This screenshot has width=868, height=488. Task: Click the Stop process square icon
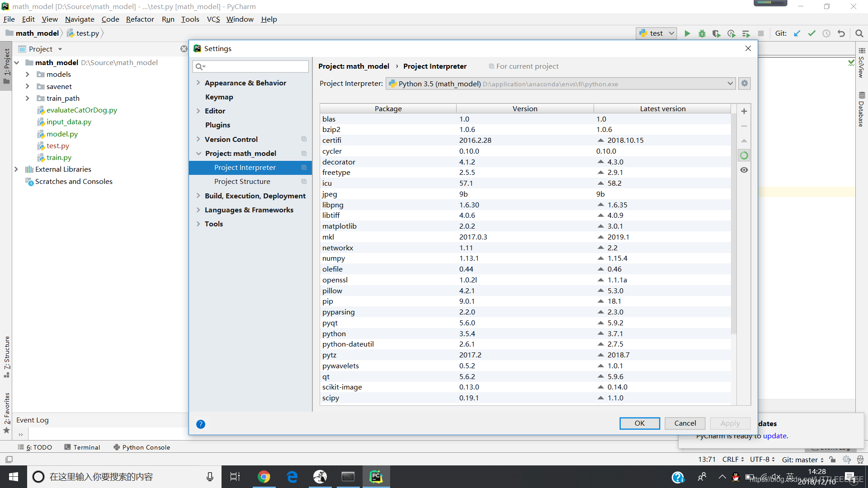point(761,33)
